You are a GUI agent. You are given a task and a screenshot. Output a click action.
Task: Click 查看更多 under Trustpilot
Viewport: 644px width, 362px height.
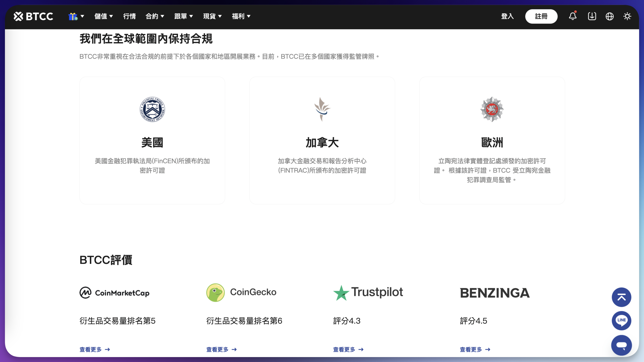click(348, 349)
